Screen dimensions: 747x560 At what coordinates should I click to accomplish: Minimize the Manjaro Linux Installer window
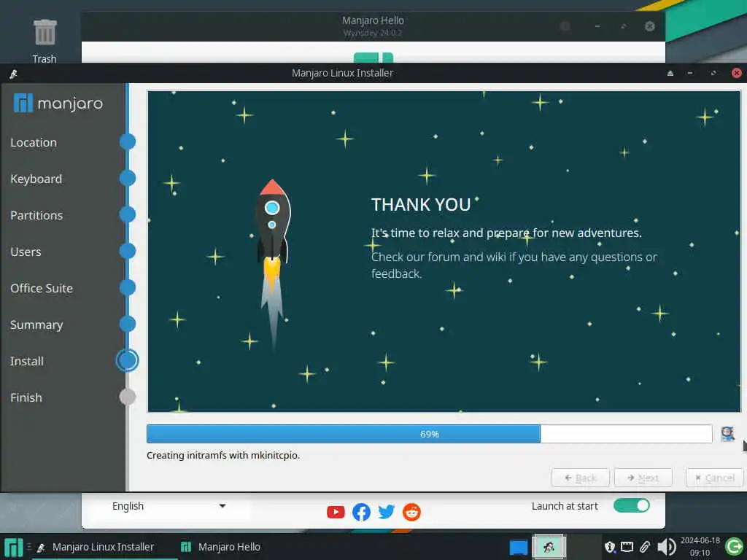[x=690, y=74]
